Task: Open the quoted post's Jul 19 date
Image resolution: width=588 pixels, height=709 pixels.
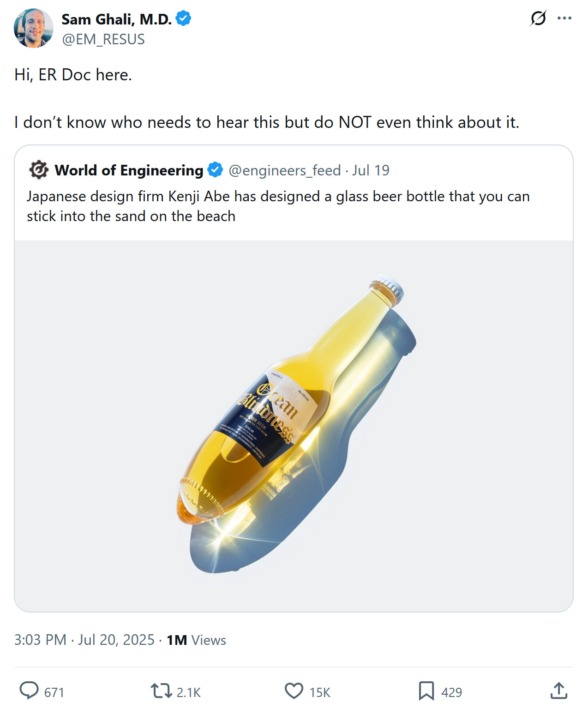Action: pyautogui.click(x=371, y=170)
